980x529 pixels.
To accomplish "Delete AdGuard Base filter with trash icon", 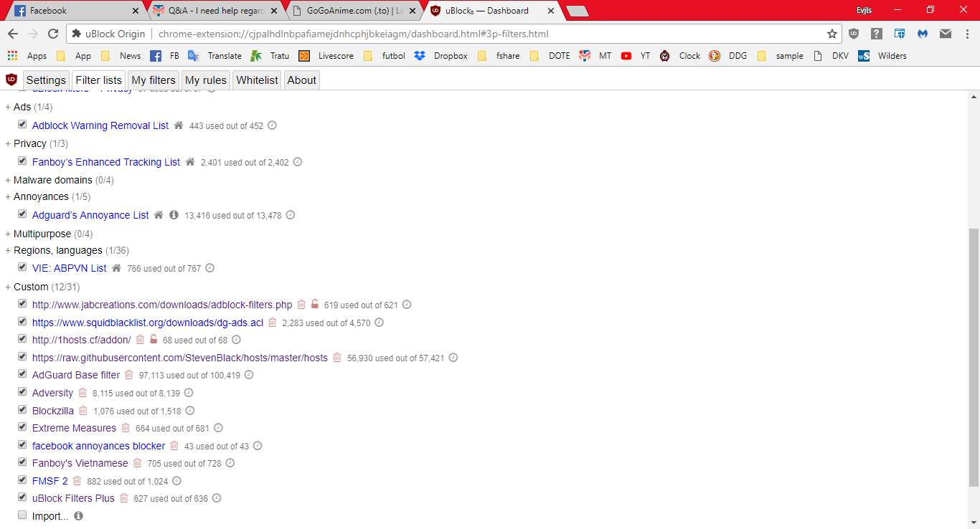I will [129, 375].
